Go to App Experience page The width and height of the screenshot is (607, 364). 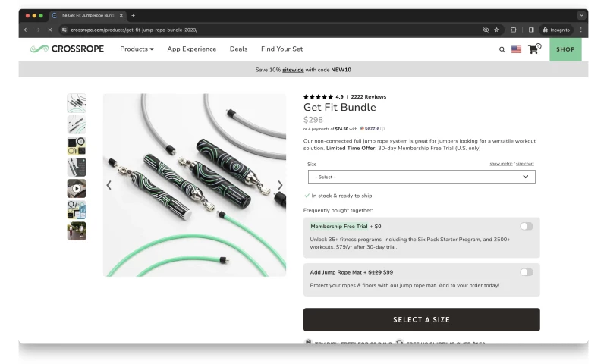191,49
